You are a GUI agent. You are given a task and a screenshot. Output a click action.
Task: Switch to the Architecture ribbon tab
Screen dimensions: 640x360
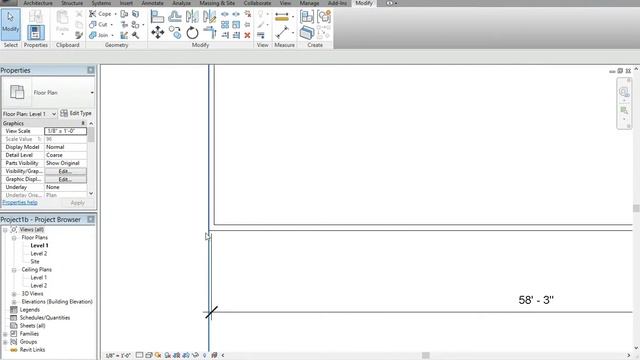[38, 3]
